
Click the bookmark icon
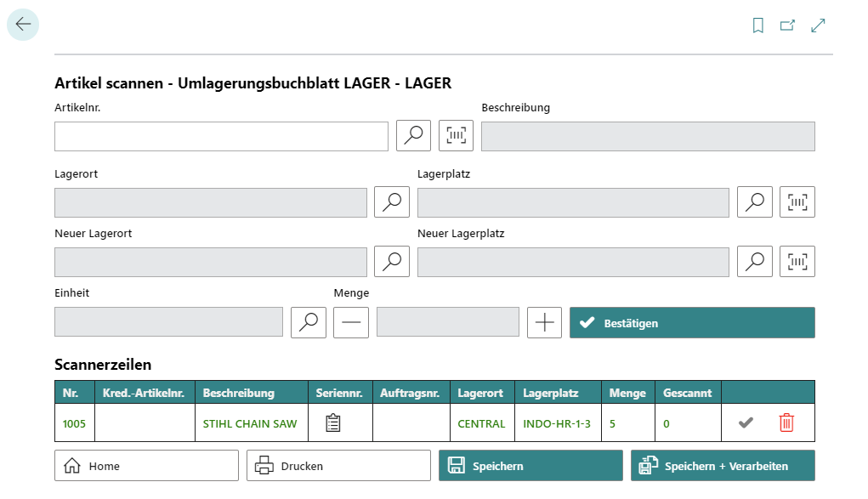(757, 26)
